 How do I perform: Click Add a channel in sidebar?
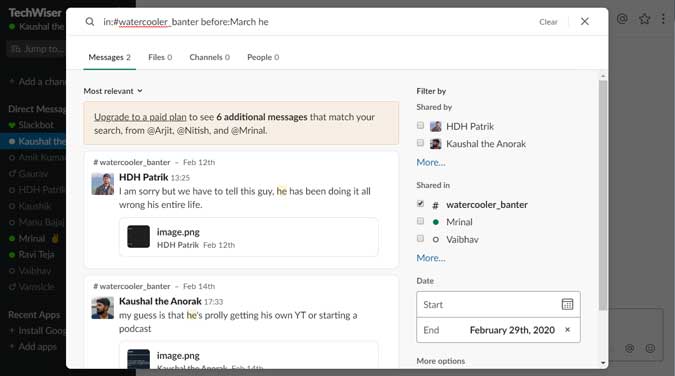click(38, 82)
